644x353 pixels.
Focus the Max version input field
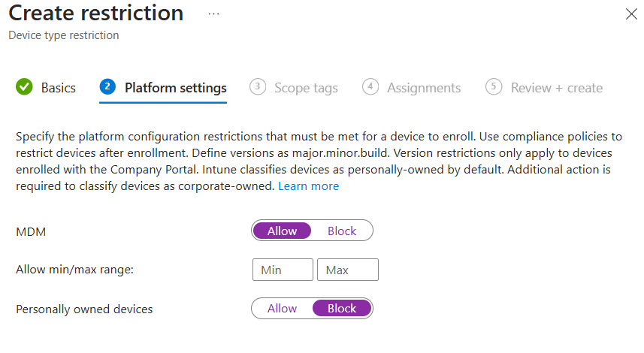point(347,270)
